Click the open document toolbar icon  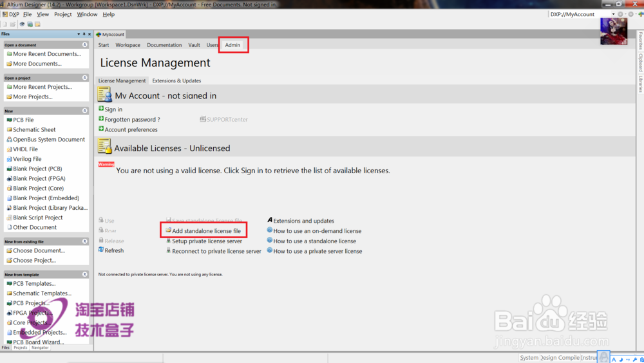coord(13,24)
